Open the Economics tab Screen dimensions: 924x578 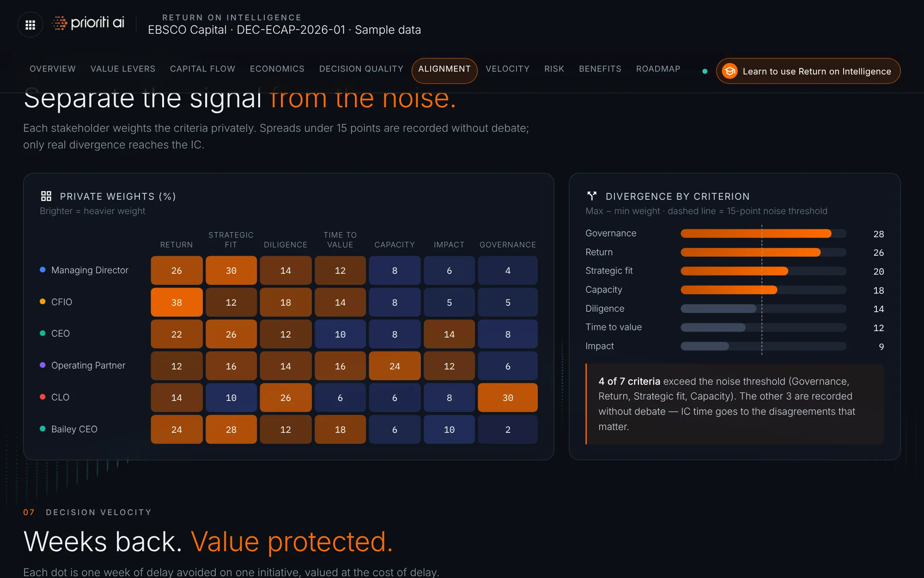[x=277, y=69]
